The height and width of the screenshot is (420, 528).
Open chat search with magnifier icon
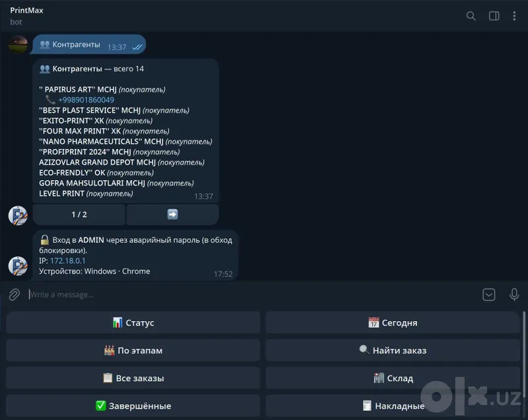tap(471, 16)
